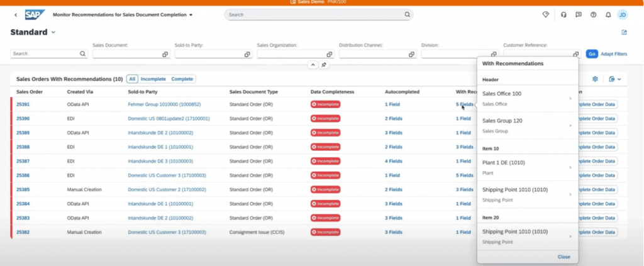Screen dimensions: 644x266
Task: Expand the Plant 1 DE (1010) recommendation
Action: click(x=528, y=167)
